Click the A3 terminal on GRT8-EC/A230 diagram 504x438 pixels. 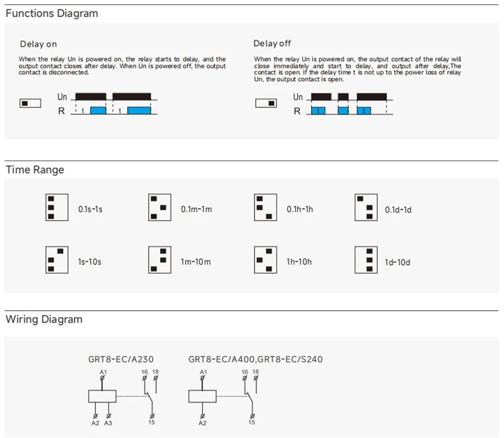click(108, 423)
